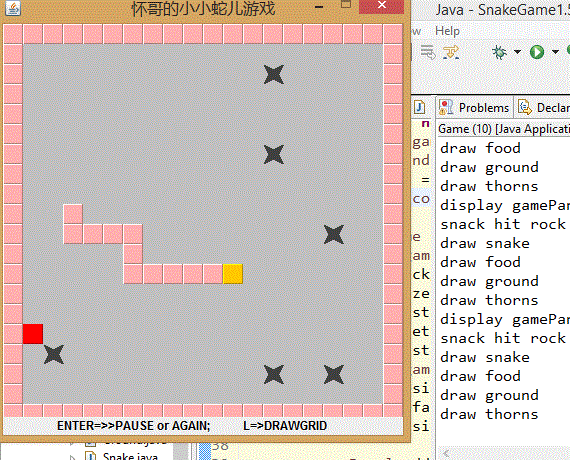Screen dimensions: 570x460
Task: Click the step-over arrow toolbar icon
Action: tap(451, 52)
